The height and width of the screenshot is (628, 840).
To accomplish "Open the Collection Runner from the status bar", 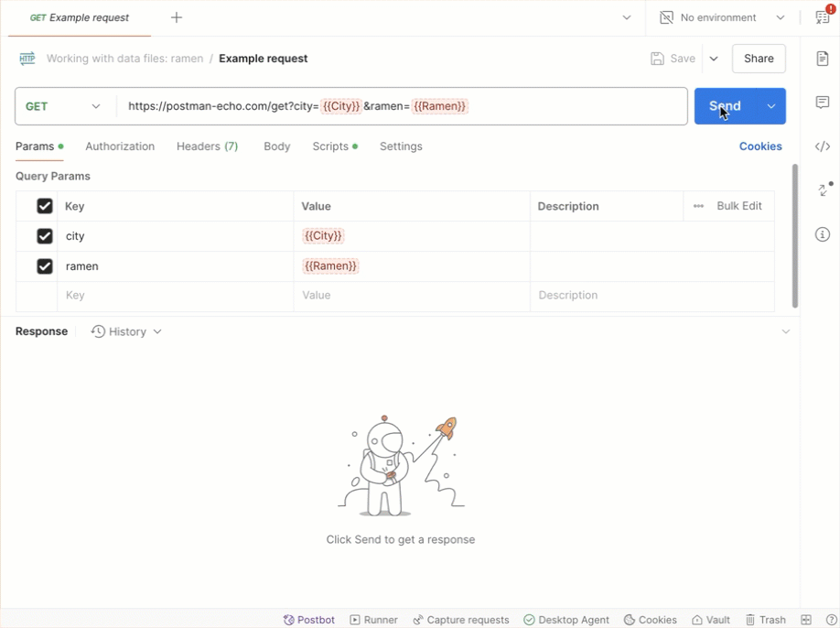I will tap(373, 620).
